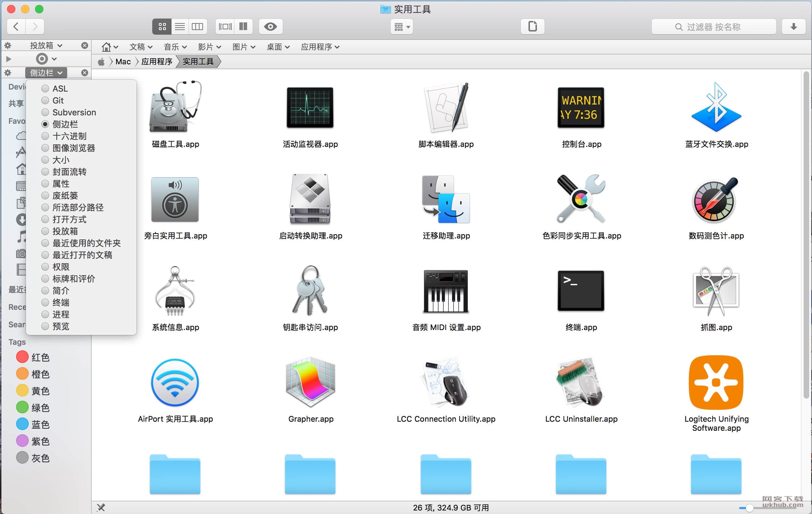
Task: Open 脚本编辑器.app Script Editor icon
Action: click(446, 107)
